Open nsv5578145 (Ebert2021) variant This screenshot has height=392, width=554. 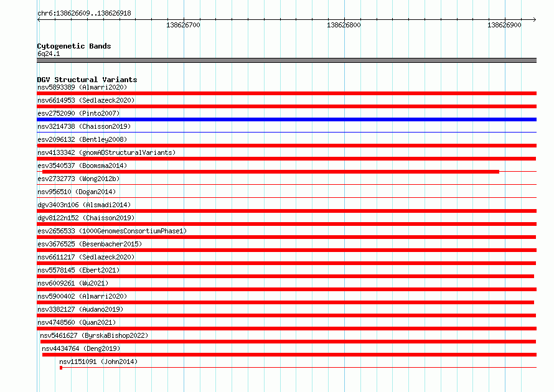tap(78, 270)
